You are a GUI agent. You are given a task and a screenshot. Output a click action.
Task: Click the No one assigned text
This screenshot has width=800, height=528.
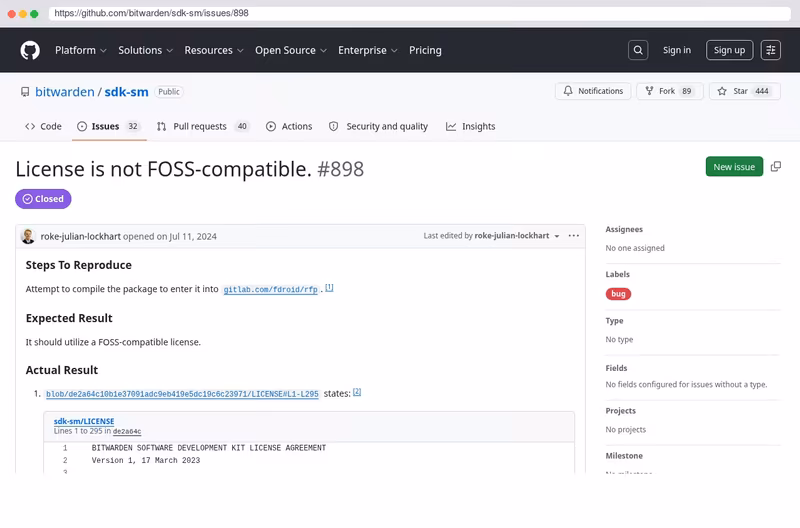pos(635,248)
